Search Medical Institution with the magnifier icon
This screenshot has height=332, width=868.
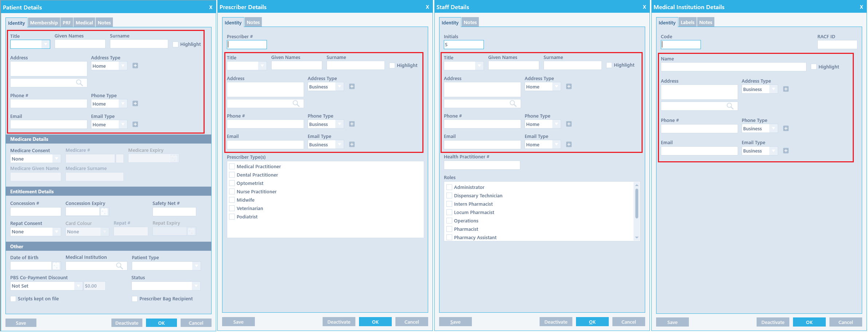tap(119, 266)
